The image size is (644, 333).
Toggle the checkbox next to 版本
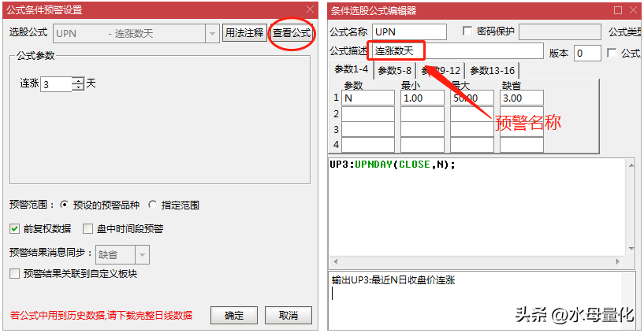(612, 53)
